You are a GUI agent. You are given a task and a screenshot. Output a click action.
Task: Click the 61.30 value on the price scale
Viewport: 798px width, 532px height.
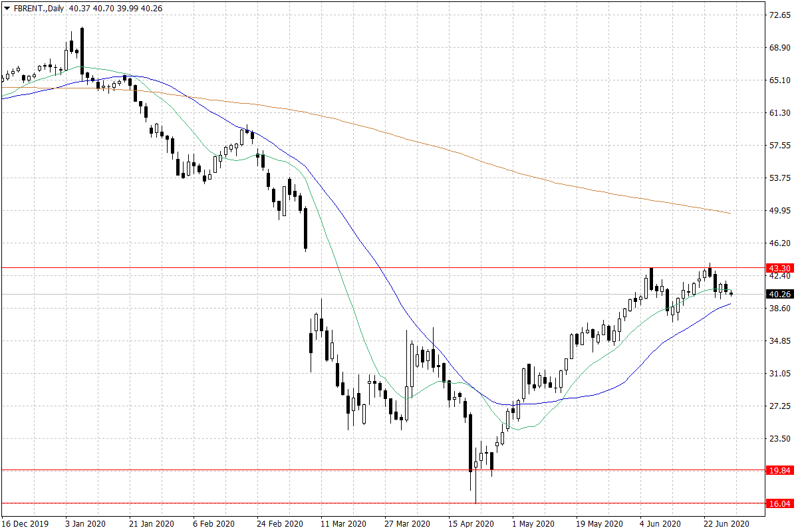777,113
